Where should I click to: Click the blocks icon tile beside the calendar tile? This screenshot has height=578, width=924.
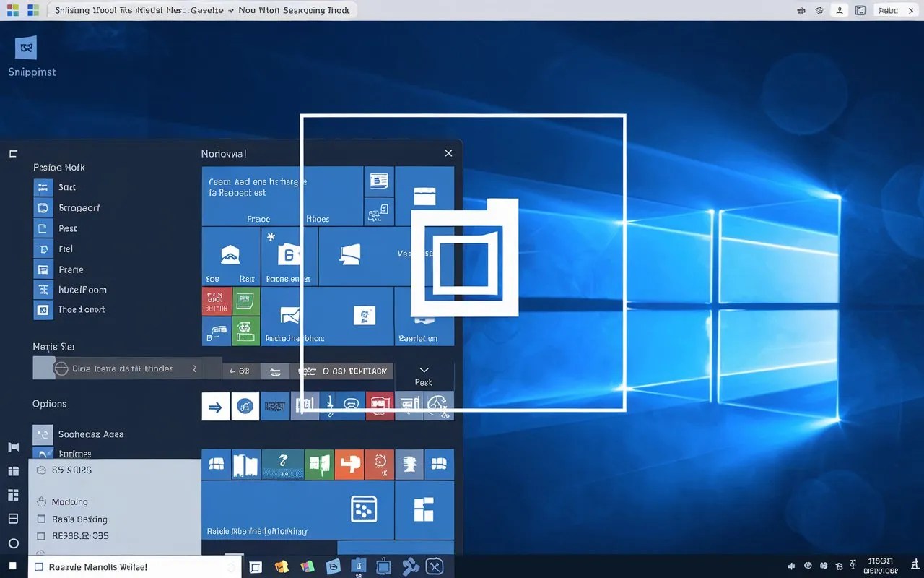[424, 509]
